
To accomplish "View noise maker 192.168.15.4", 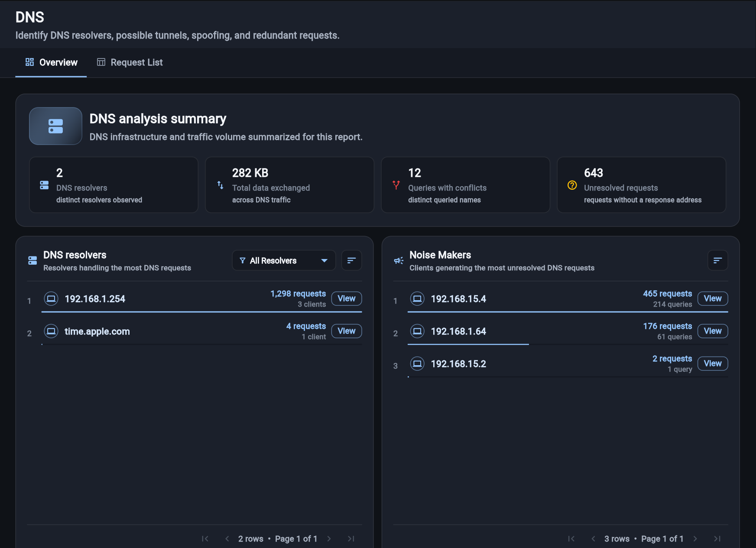I will point(713,298).
